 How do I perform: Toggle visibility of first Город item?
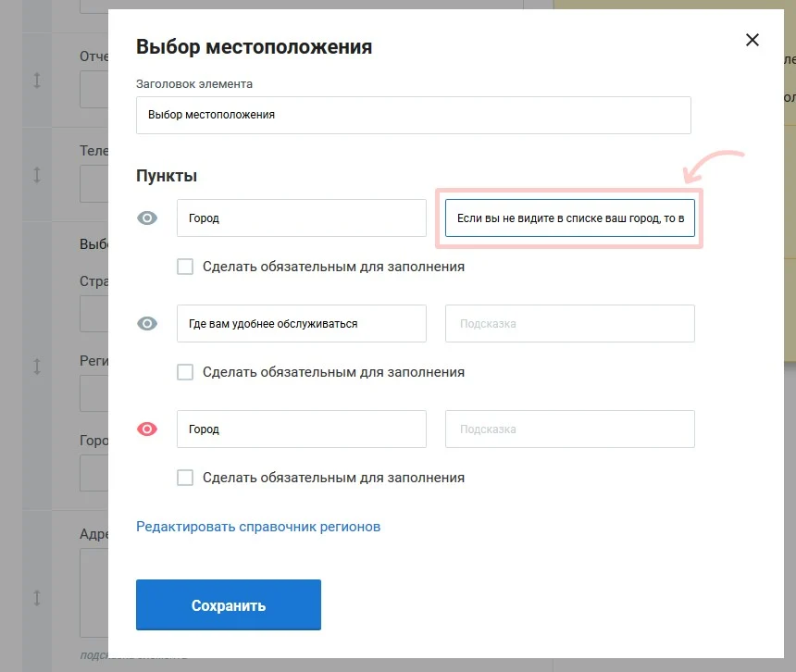[x=147, y=218]
